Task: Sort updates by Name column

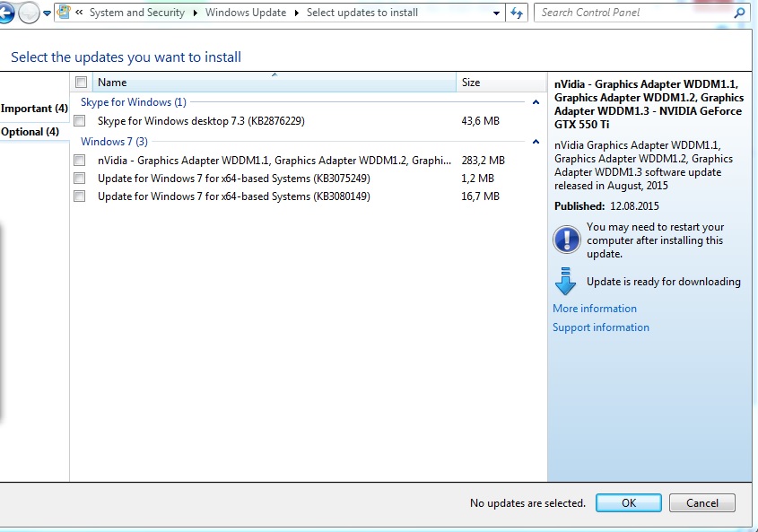Action: pyautogui.click(x=274, y=83)
